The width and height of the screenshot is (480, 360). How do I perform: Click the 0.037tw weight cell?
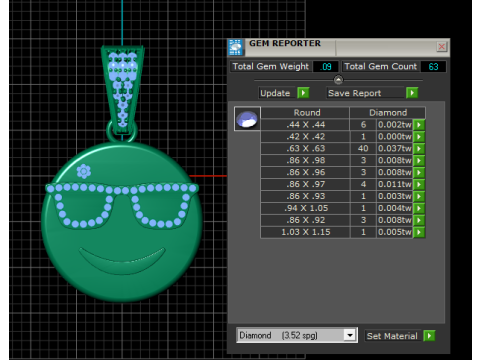pos(395,149)
